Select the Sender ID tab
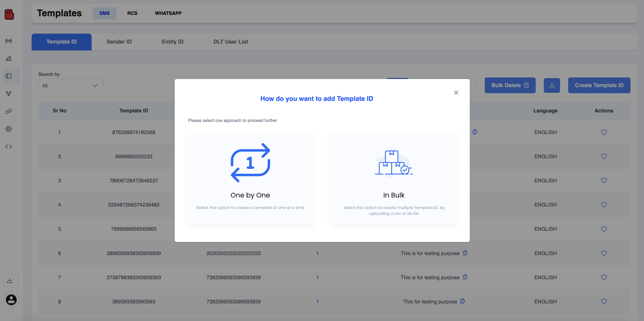Viewport: 644px width, 321px height. [x=119, y=42]
